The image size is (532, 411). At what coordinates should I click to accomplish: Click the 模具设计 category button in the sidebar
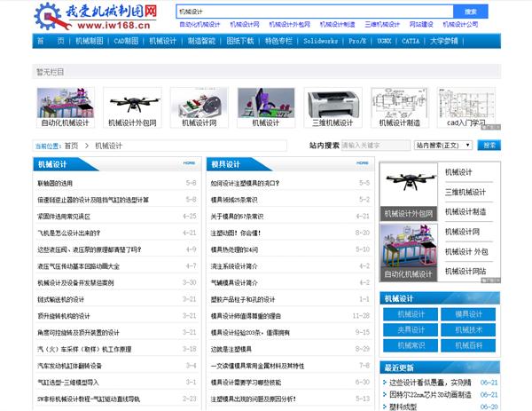click(x=468, y=314)
